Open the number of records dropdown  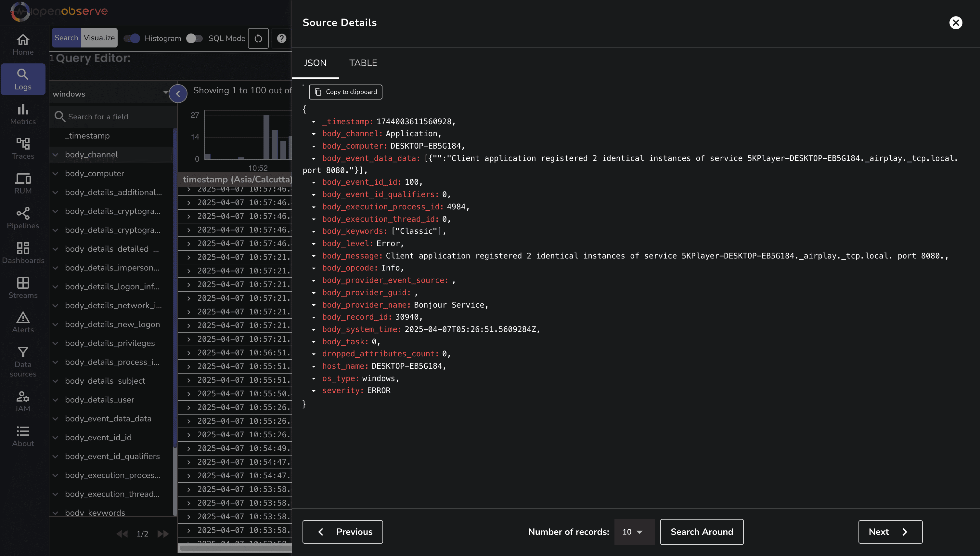click(x=634, y=532)
